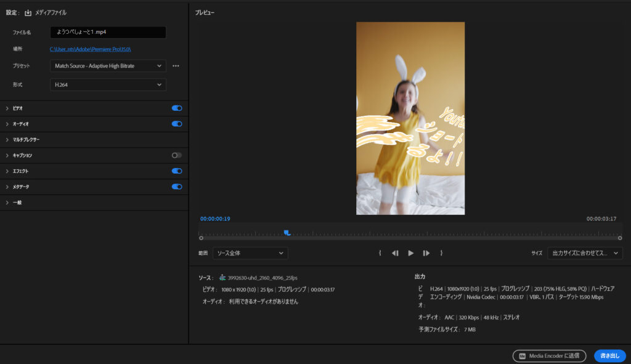
Task: Step back one frame
Action: point(395,253)
